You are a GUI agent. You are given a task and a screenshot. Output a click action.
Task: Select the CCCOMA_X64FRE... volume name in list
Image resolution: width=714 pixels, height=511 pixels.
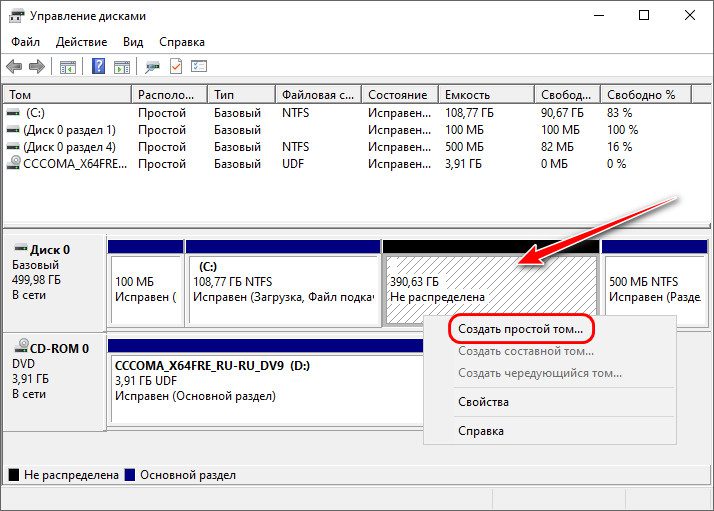(x=75, y=164)
